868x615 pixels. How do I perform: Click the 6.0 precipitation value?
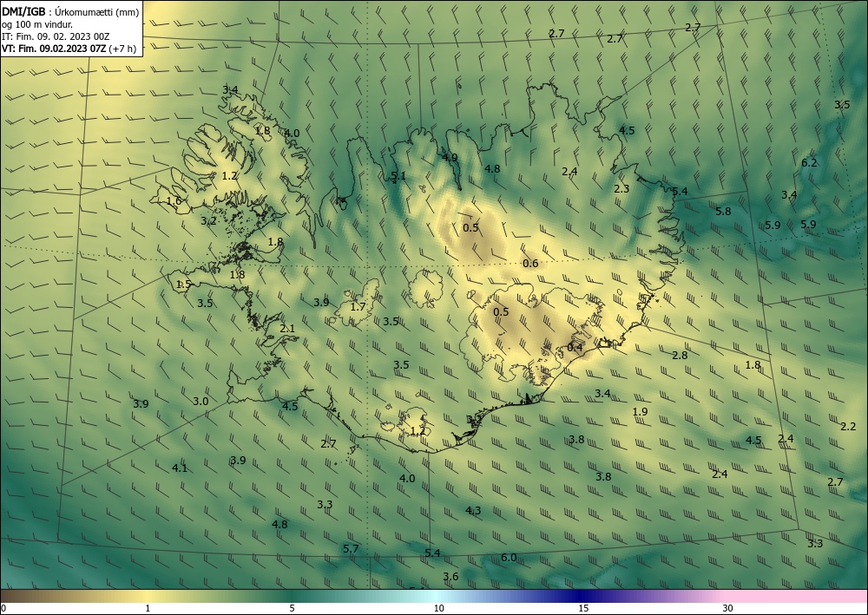coord(508,558)
